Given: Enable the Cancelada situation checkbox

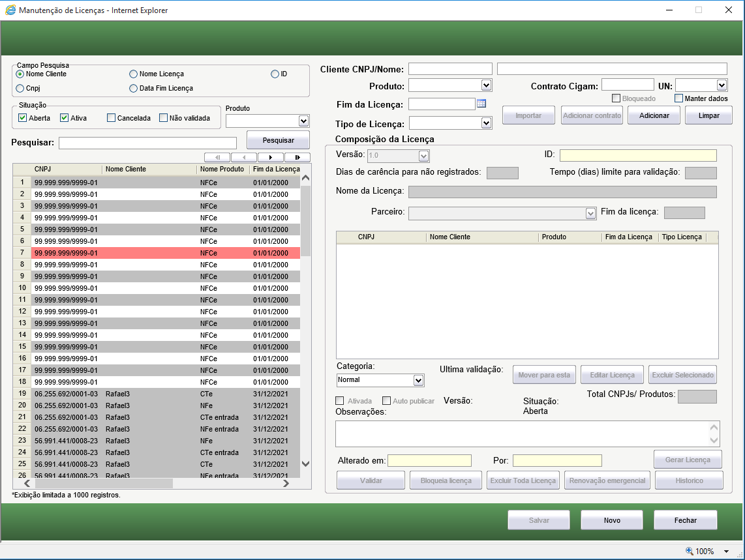Looking at the screenshot, I should click(x=111, y=118).
